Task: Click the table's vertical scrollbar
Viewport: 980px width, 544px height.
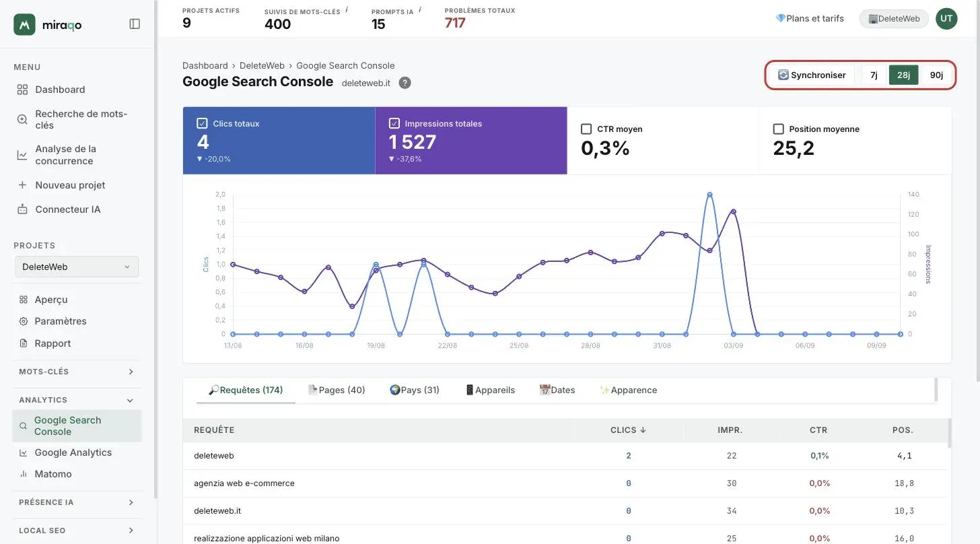Action: [x=950, y=433]
